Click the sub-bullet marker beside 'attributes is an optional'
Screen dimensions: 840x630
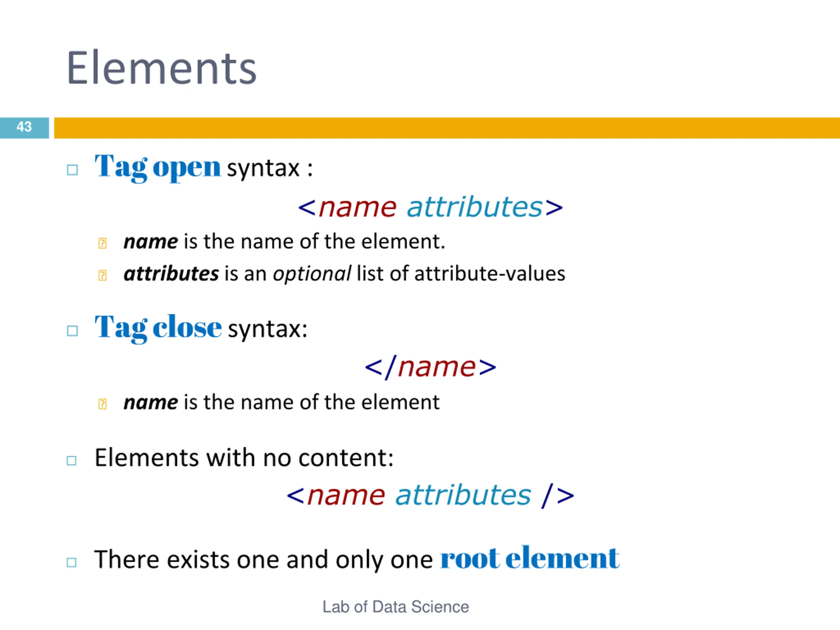click(x=102, y=275)
